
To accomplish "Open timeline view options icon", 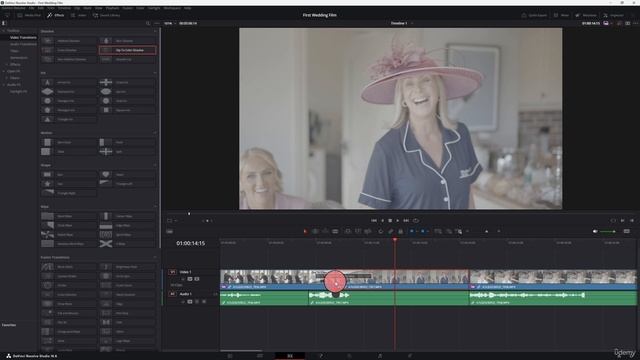I will point(170,231).
